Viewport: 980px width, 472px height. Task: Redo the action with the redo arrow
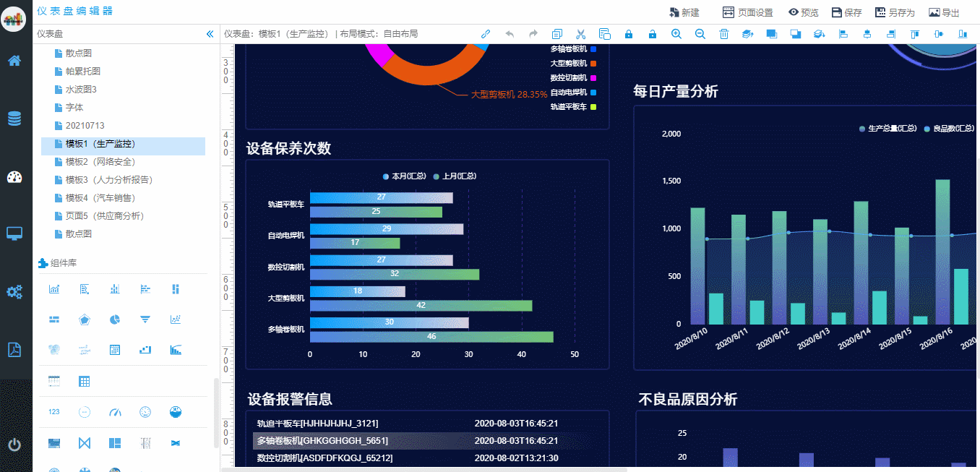point(533,34)
